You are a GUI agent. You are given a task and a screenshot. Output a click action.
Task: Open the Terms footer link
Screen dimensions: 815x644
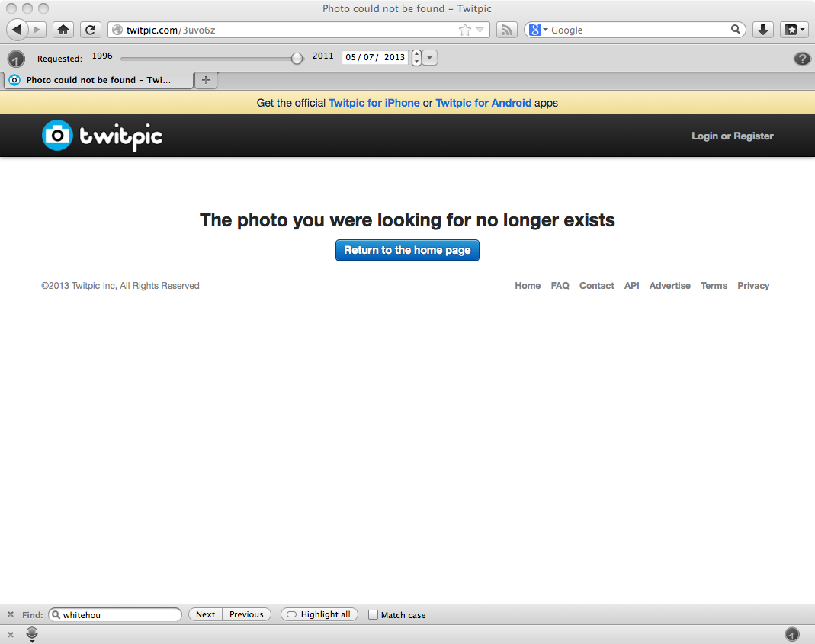pos(714,286)
